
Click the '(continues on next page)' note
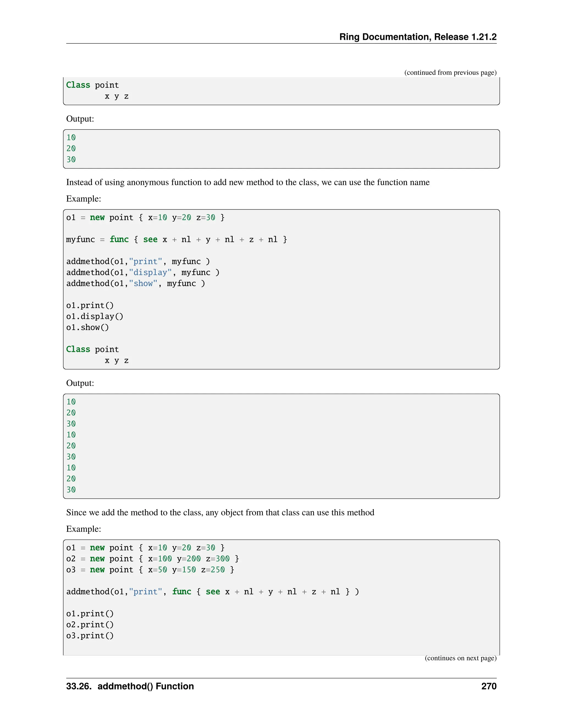[460, 658]
